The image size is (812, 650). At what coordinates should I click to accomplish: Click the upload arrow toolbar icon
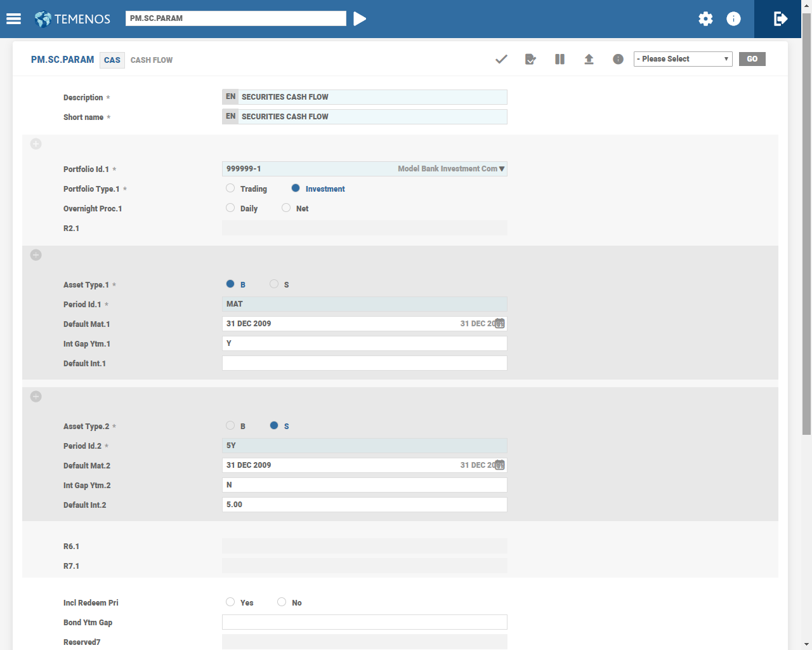tap(589, 59)
